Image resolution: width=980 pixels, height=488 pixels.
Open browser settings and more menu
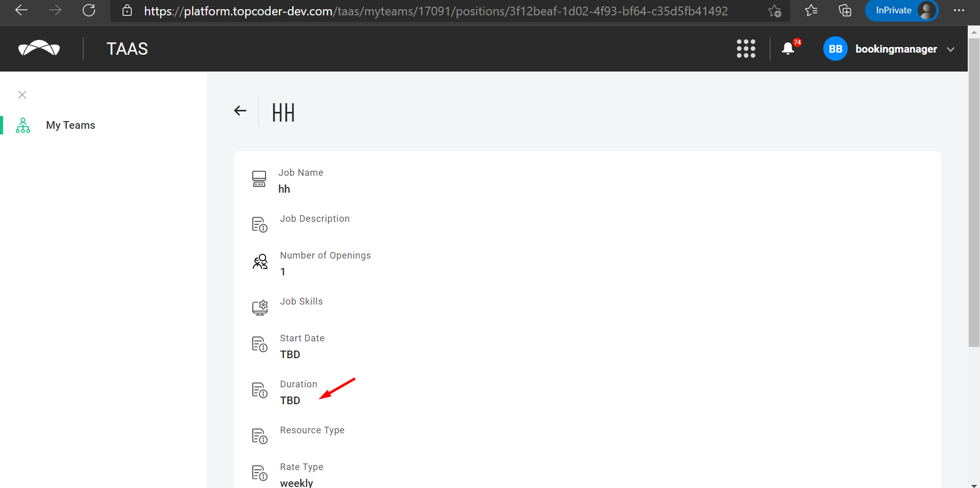pyautogui.click(x=959, y=10)
